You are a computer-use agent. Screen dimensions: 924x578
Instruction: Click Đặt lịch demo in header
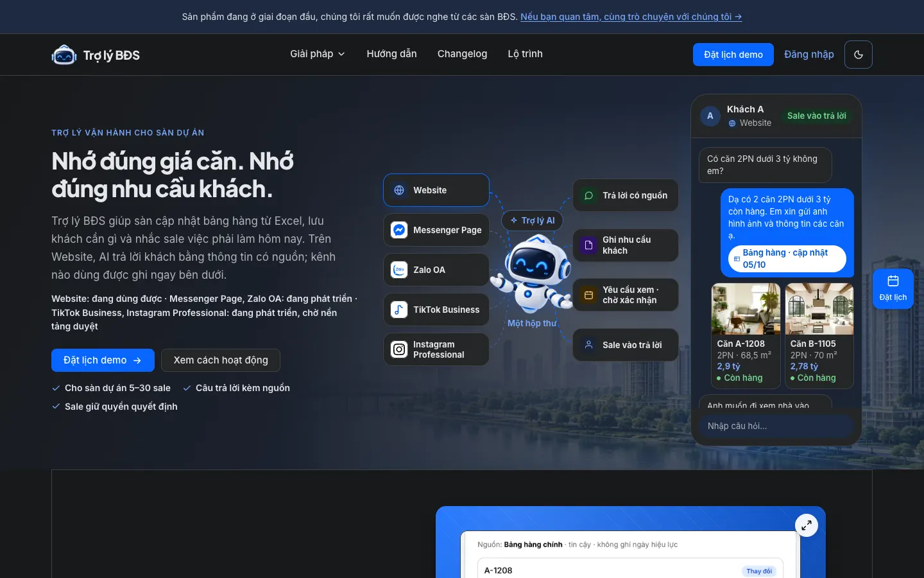(x=733, y=55)
